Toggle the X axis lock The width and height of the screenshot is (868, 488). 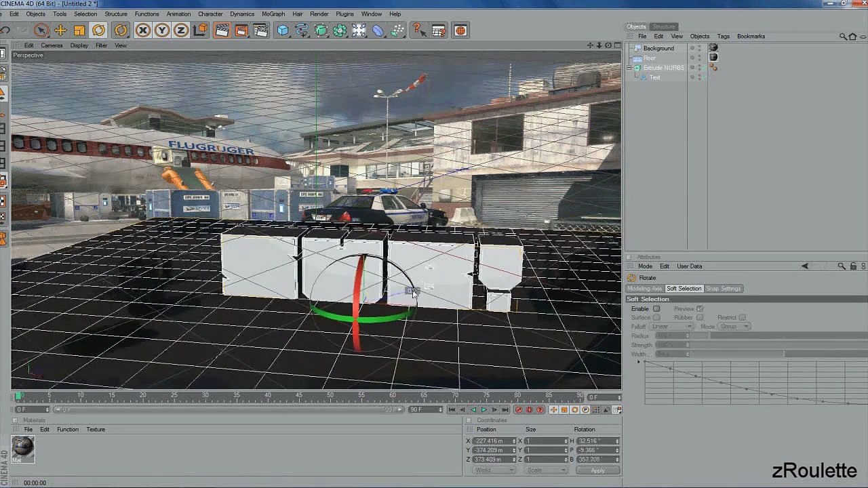142,30
